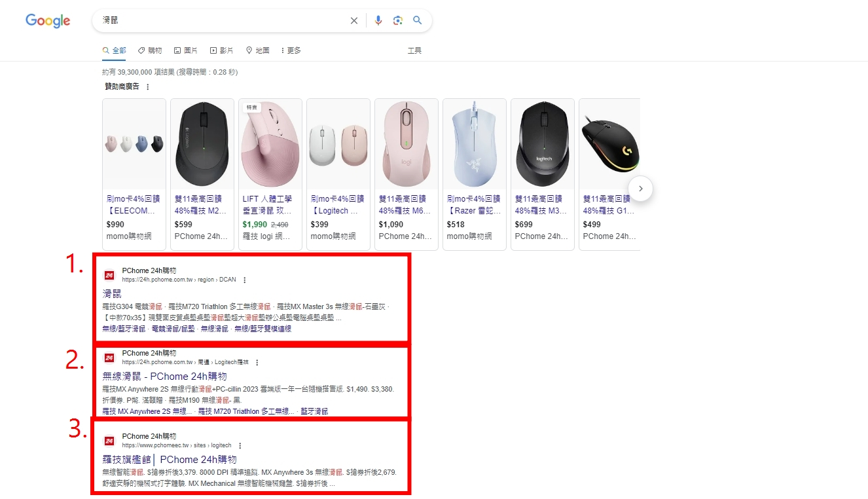This screenshot has height=499, width=868.
Task: Open the RGB G-logo gaming mouse image
Action: point(611,144)
